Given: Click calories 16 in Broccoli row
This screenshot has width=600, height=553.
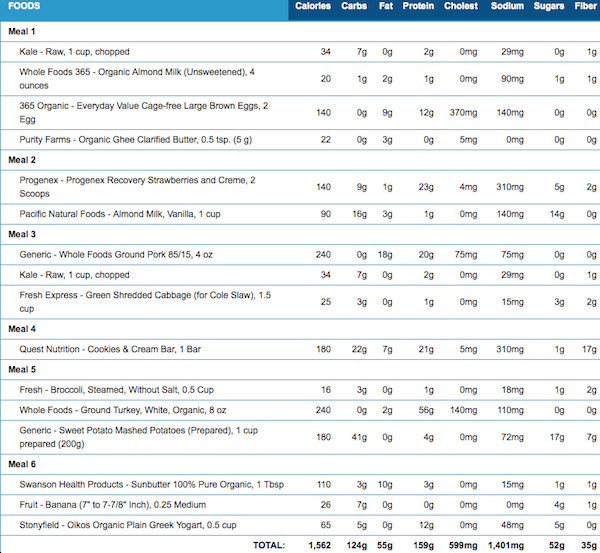Looking at the screenshot, I should tap(326, 390).
